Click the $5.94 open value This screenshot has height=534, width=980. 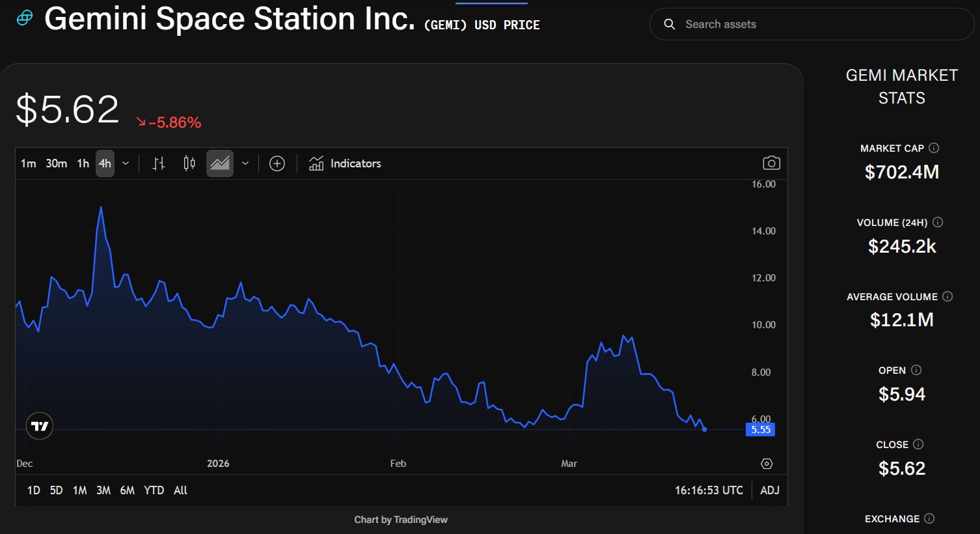pos(902,394)
